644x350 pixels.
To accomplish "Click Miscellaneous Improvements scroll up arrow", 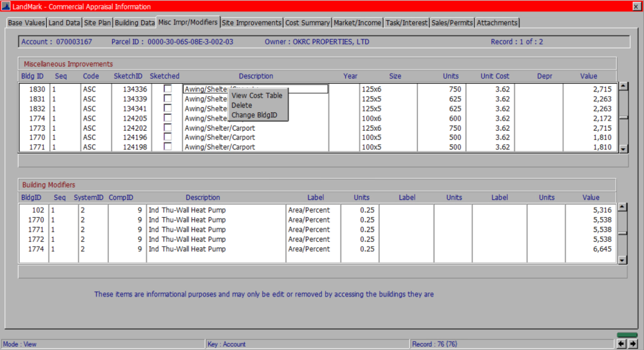I will click(x=623, y=86).
